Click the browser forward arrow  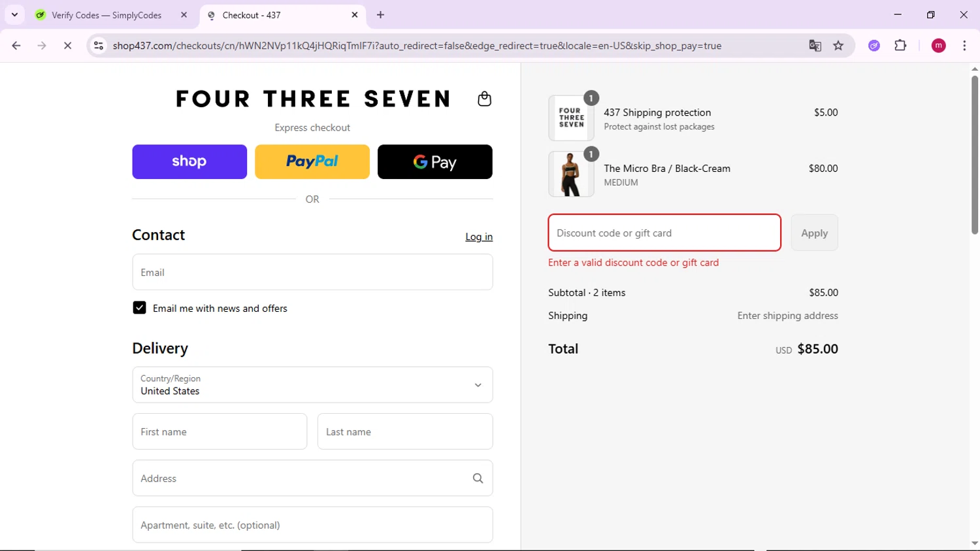(42, 46)
